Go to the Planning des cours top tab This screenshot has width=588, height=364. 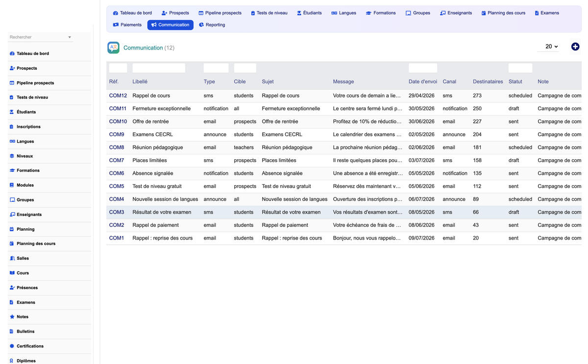pyautogui.click(x=503, y=13)
